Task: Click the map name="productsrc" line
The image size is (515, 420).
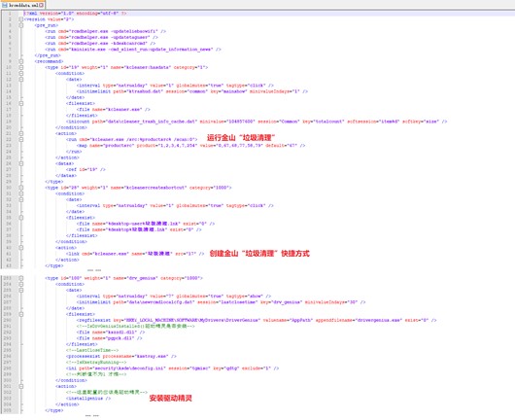Action: 190,145
